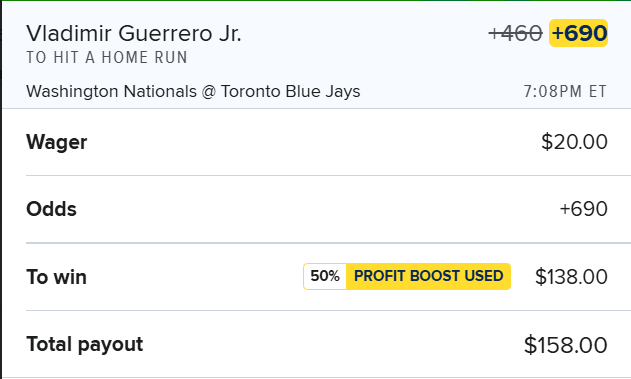The height and width of the screenshot is (379, 631).
Task: Click the @ symbol between team names
Action: tap(209, 92)
